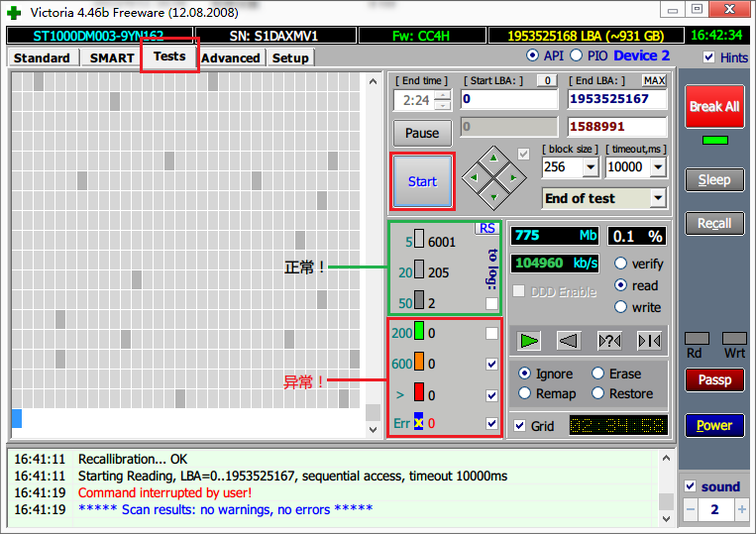The image size is (756, 534).
Task: Open the block size dropdown
Action: pos(591,167)
